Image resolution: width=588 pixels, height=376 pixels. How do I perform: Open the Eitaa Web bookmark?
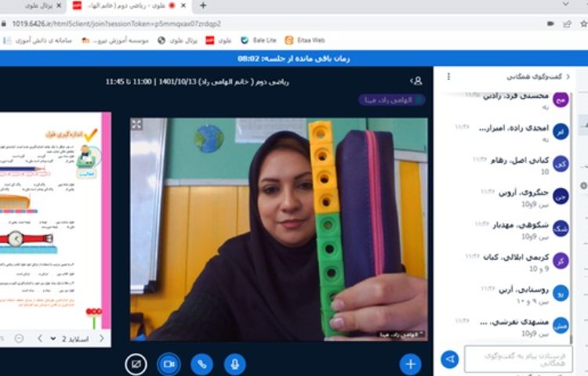pos(305,40)
